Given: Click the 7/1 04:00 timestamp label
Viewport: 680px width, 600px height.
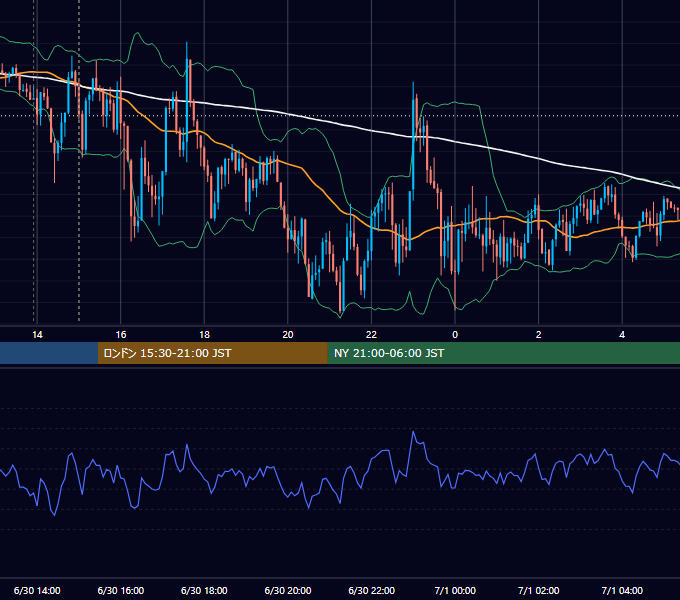Looking at the screenshot, I should pyautogui.click(x=622, y=590).
